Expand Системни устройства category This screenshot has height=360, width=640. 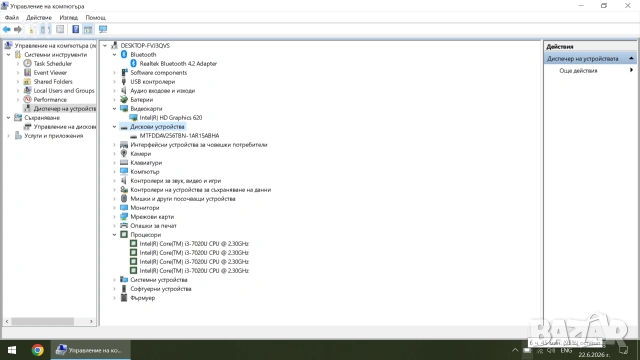point(115,280)
